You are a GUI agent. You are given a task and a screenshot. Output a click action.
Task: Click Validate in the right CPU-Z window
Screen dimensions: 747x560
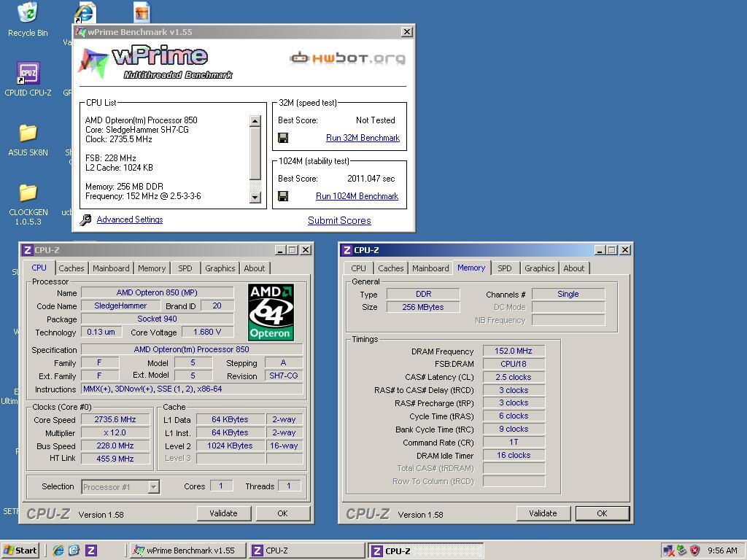(x=543, y=513)
